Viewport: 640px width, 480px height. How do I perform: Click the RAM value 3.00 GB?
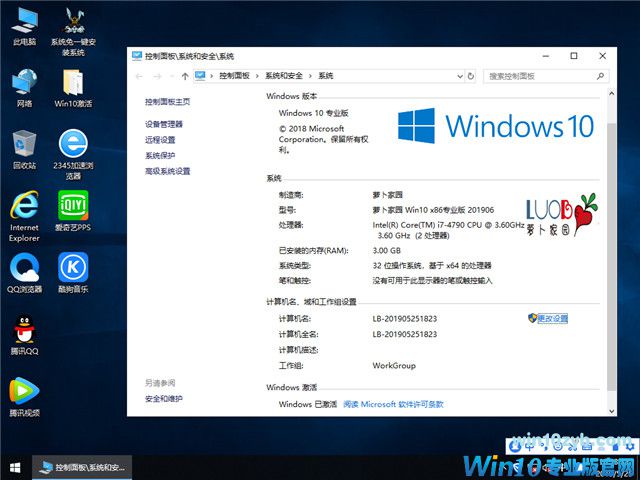click(387, 251)
